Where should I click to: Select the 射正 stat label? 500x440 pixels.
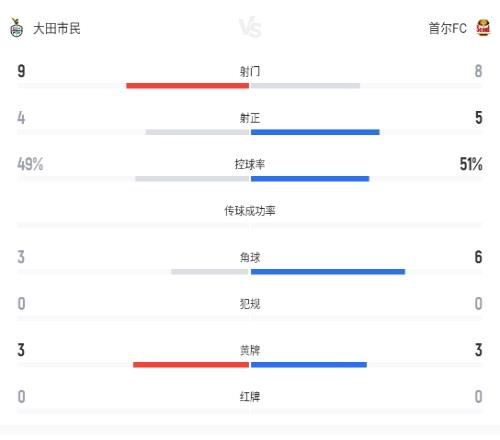point(250,118)
